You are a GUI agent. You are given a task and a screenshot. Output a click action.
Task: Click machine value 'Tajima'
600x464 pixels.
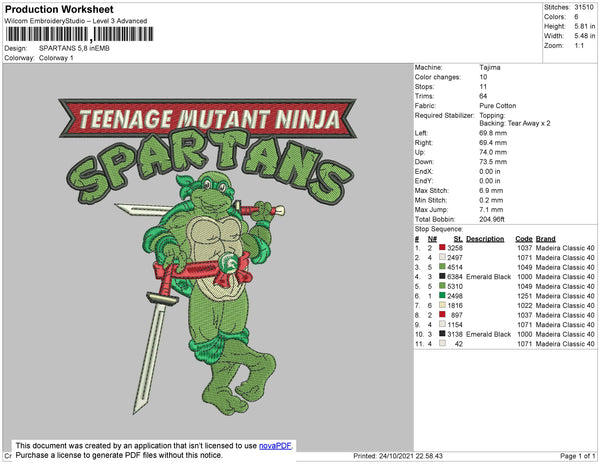(x=490, y=67)
